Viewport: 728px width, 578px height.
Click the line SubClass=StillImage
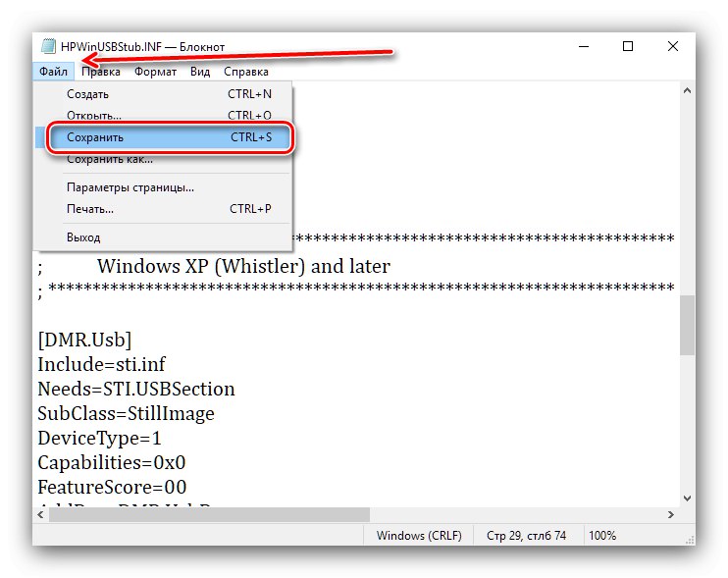126,414
